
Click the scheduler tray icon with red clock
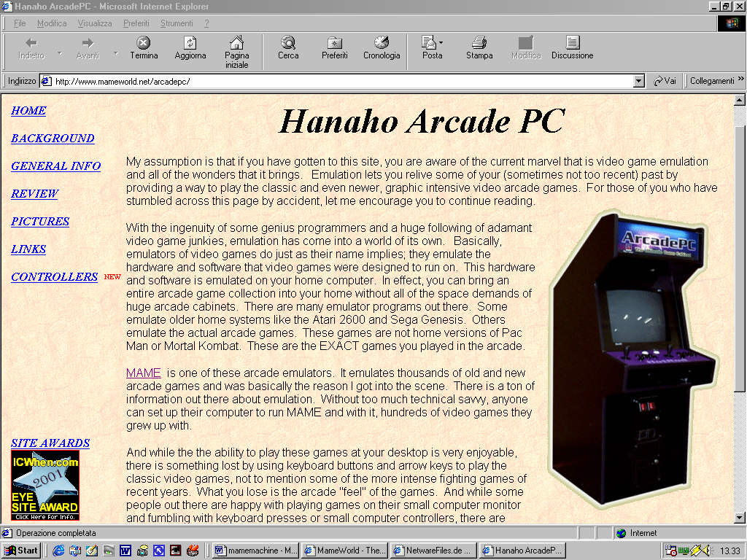(x=671, y=551)
